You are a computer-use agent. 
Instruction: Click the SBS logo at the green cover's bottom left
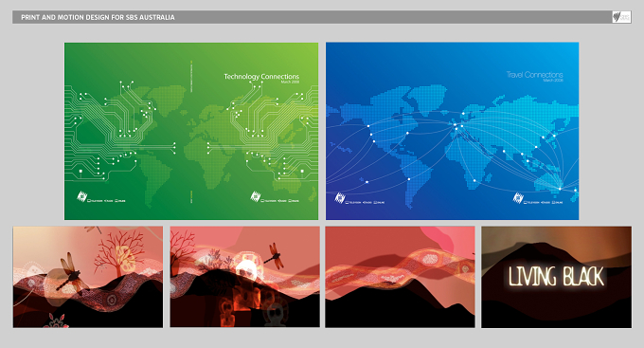(82, 196)
